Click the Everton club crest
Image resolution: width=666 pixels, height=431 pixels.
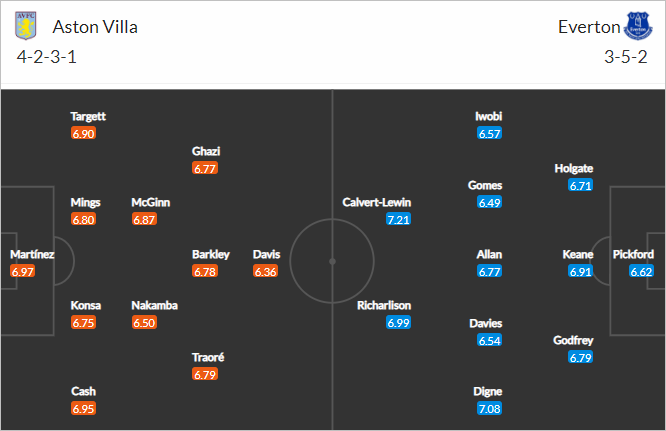[x=638, y=26]
